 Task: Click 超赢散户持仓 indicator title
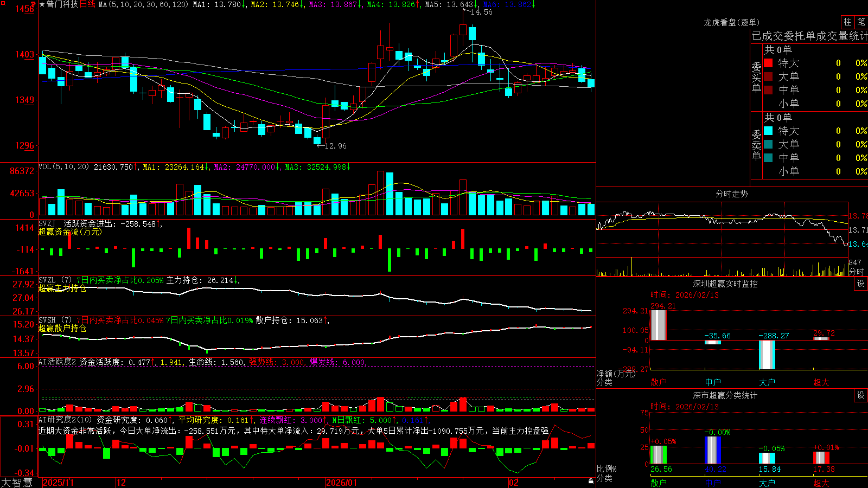click(x=62, y=328)
